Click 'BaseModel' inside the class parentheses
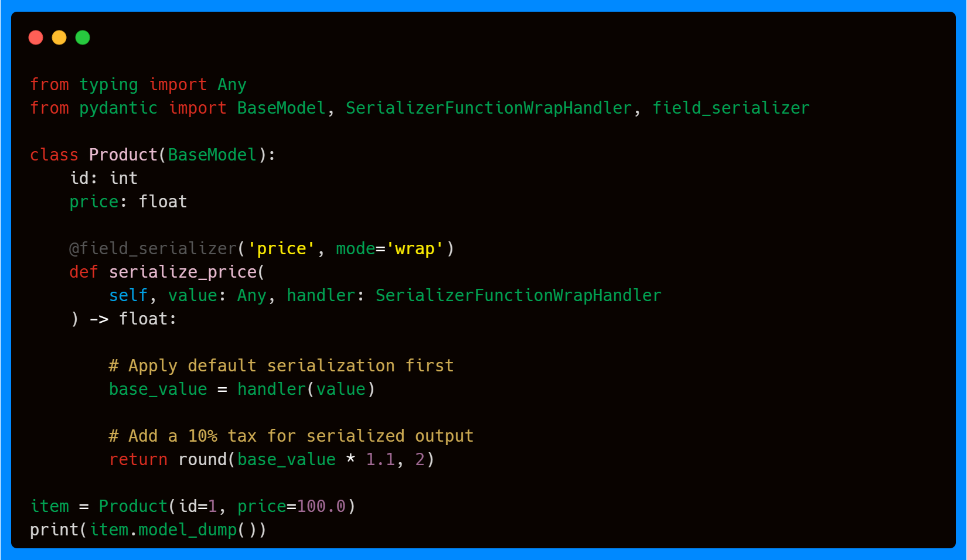Image resolution: width=967 pixels, height=560 pixels. point(212,155)
